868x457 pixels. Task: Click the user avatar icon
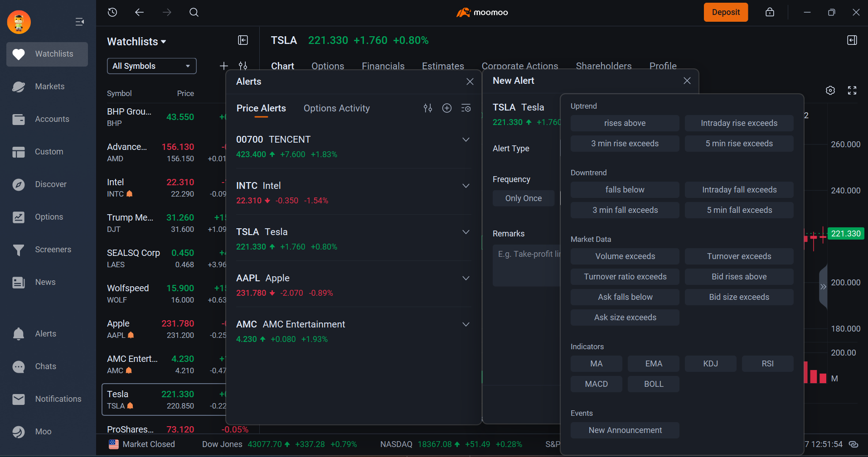point(19,22)
